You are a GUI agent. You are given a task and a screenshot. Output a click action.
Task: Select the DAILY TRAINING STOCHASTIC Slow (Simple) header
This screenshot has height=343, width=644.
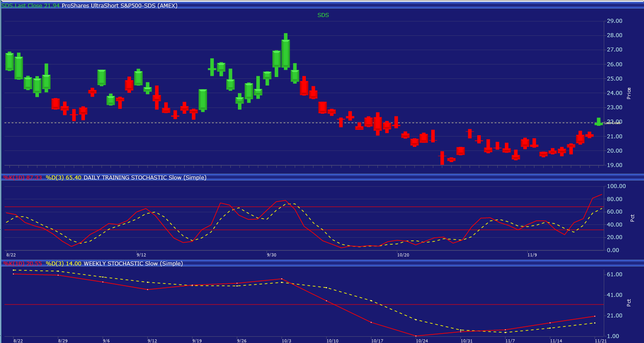[145, 178]
